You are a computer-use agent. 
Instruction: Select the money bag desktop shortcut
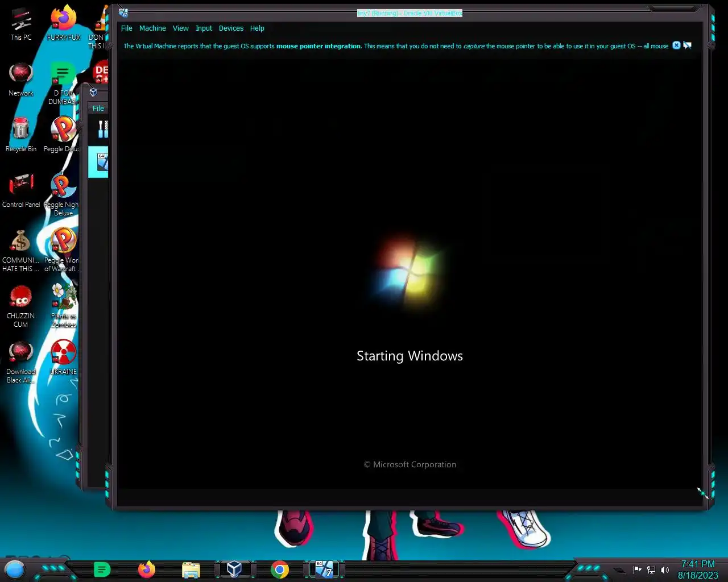coord(21,250)
